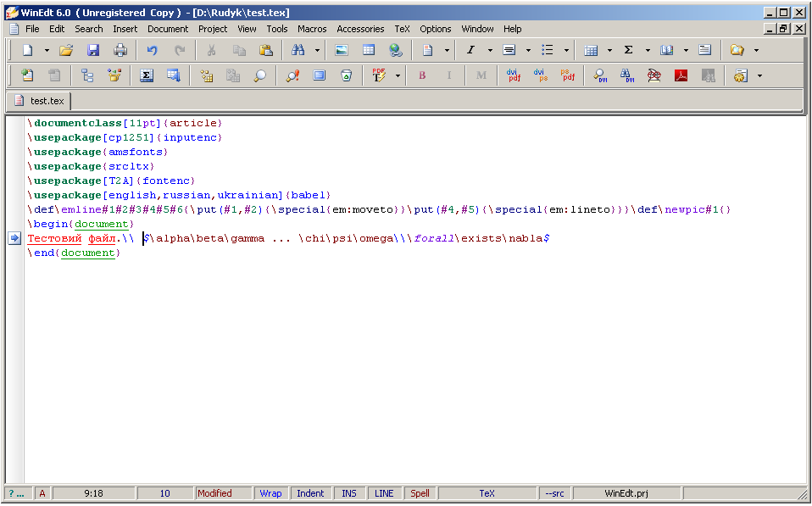Viewport: 812px width, 506px height.
Task: Click the WinEdt.prj project label
Action: pyautogui.click(x=626, y=493)
